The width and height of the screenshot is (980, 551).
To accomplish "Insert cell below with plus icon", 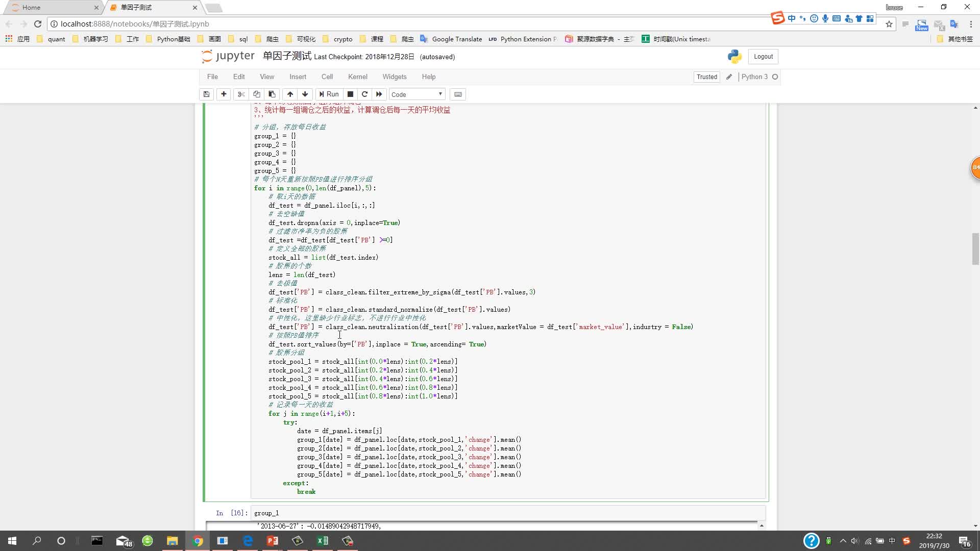I will 224,94.
